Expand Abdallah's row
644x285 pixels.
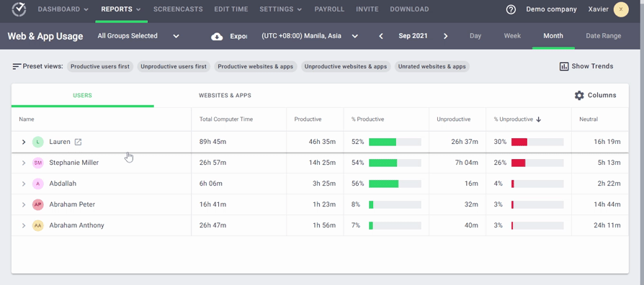click(x=24, y=184)
